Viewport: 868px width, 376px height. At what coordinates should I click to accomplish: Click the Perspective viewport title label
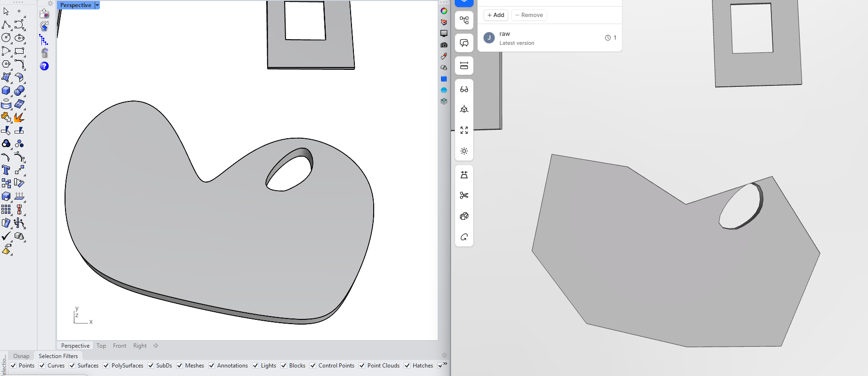pyautogui.click(x=76, y=5)
